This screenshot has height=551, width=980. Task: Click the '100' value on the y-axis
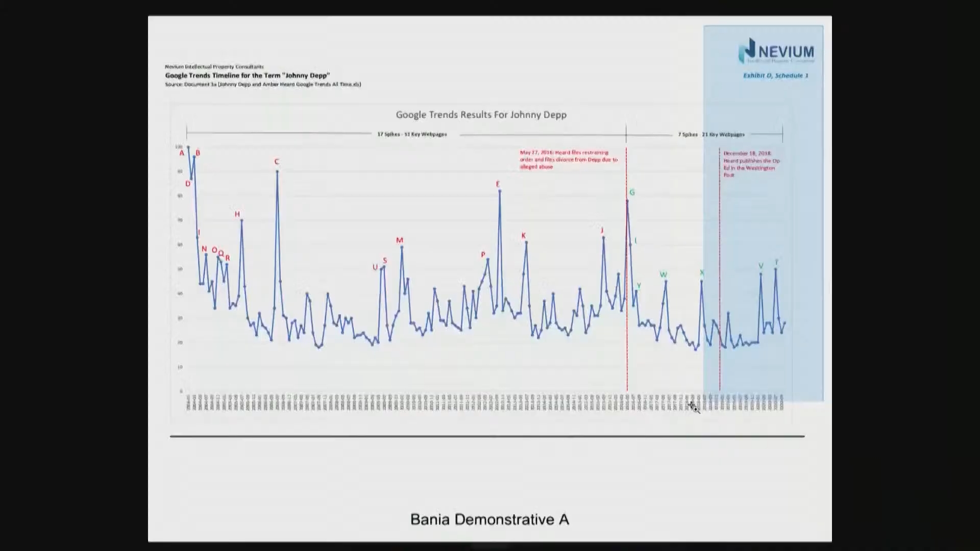pos(179,147)
